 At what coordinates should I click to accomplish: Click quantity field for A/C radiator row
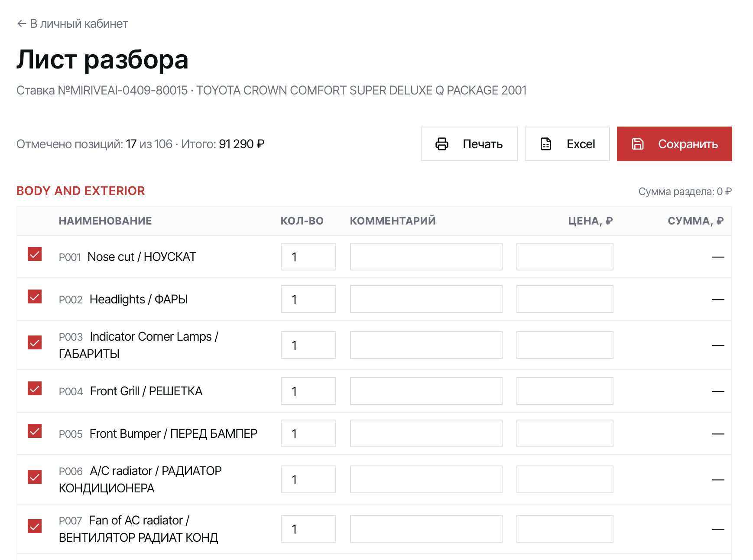click(x=308, y=479)
